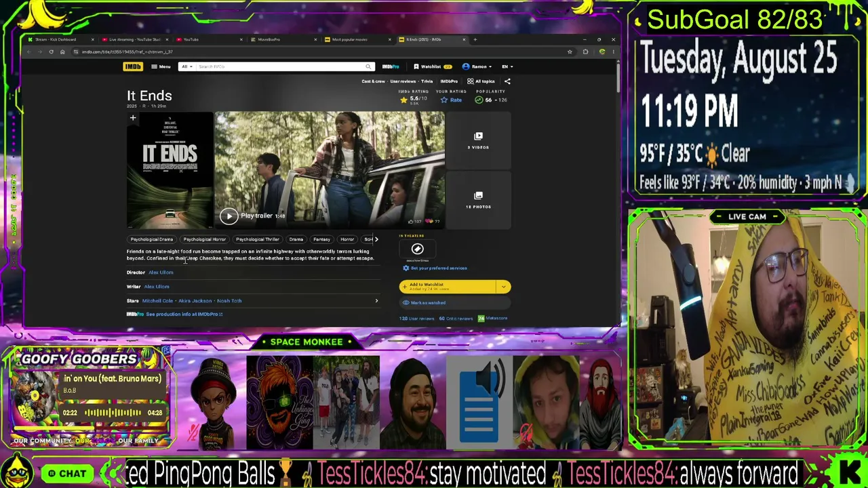Open User reviews link near title
The image size is (868, 488).
403,81
